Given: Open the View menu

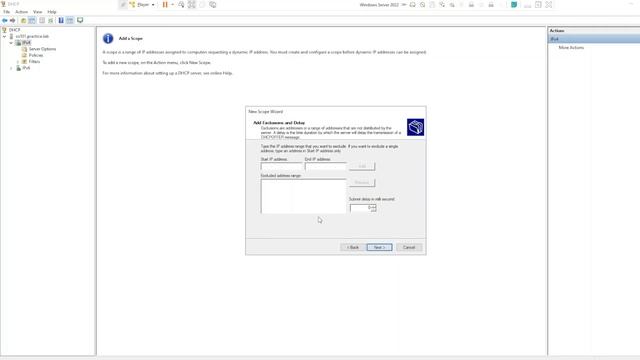Looking at the screenshot, I should 38,12.
